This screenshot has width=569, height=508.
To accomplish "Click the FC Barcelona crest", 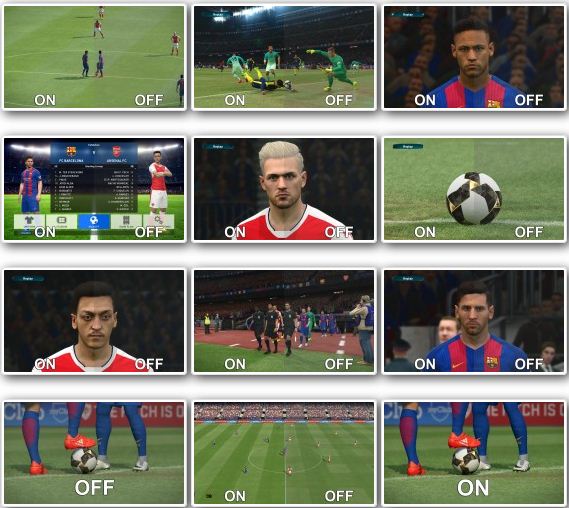I will pos(71,151).
